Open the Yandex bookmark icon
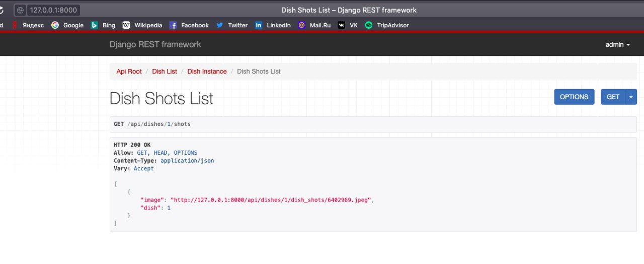 (x=15, y=25)
